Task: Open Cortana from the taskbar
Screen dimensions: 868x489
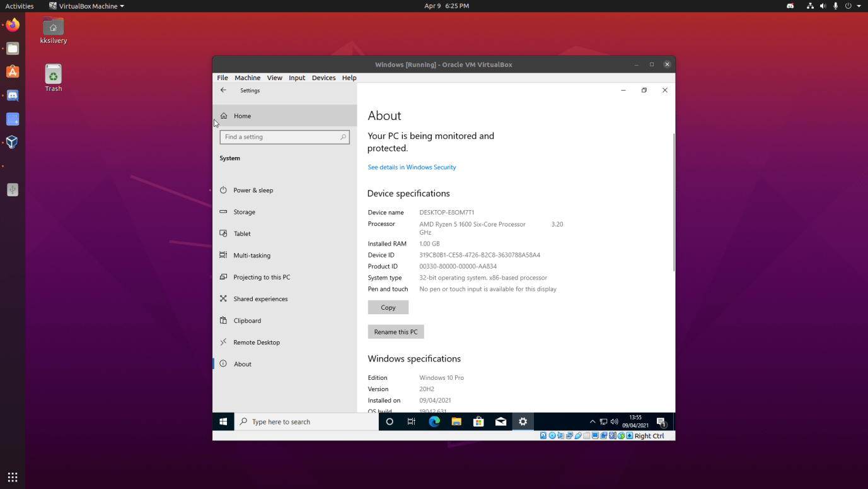Action: [390, 421]
